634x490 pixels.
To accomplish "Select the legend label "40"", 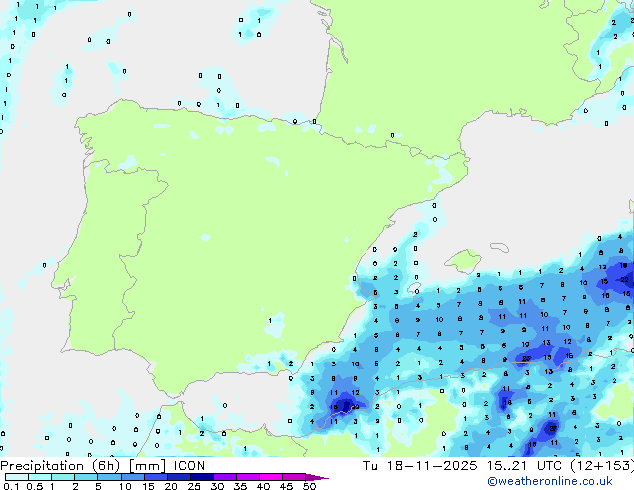I will [x=263, y=486].
